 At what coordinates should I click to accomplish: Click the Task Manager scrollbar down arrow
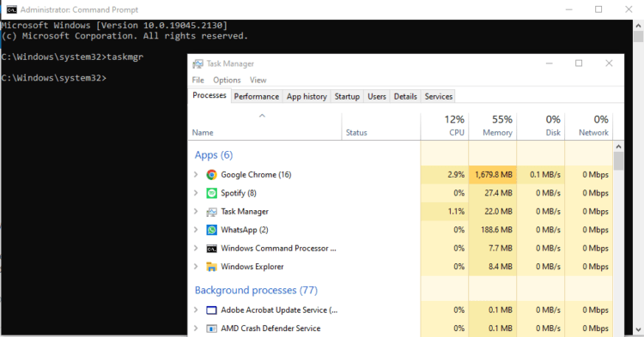tap(618, 329)
